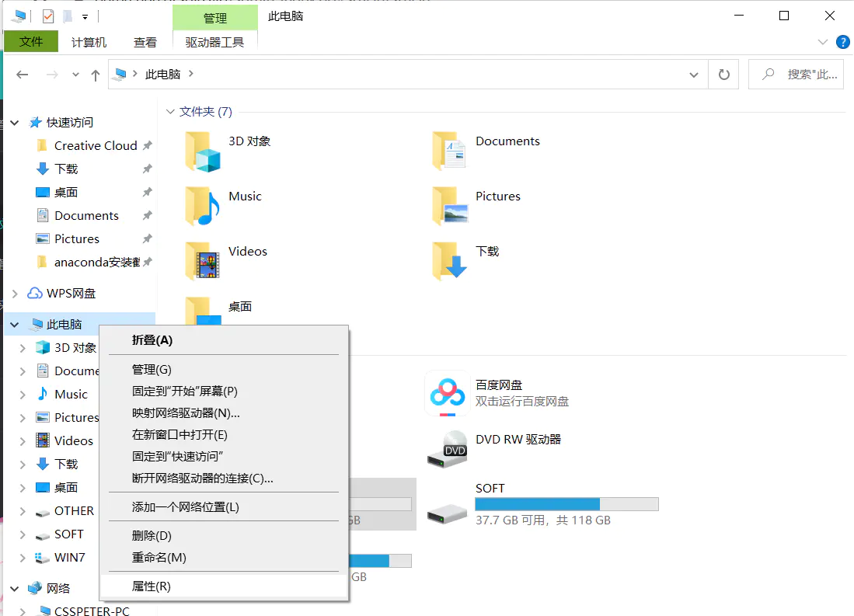Select the SOFT drive icon in main pane

(447, 513)
